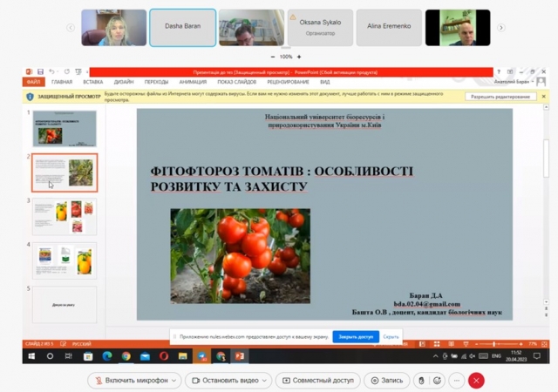
Task: Click Разрешить редактирование button
Action: click(500, 97)
